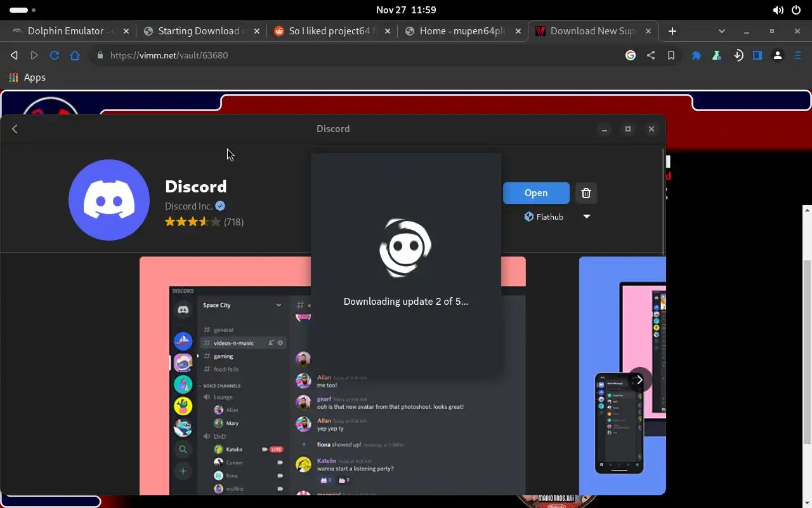The width and height of the screenshot is (812, 508).
Task: Open the browser profile icon
Action: coord(778,55)
